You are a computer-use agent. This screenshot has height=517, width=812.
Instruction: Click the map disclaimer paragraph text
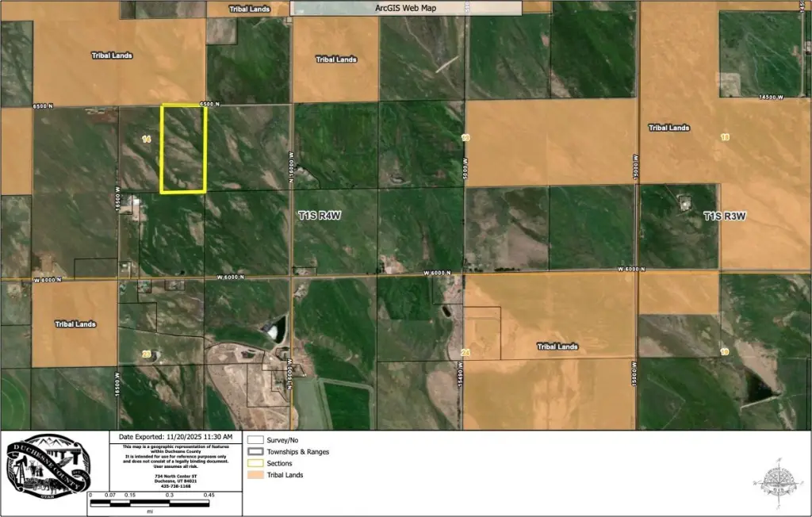pyautogui.click(x=175, y=458)
